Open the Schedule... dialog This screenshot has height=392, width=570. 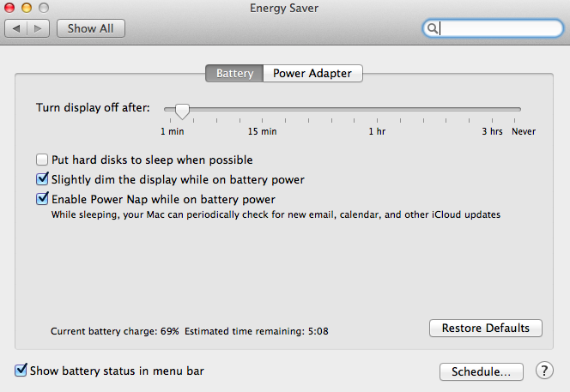click(x=481, y=372)
